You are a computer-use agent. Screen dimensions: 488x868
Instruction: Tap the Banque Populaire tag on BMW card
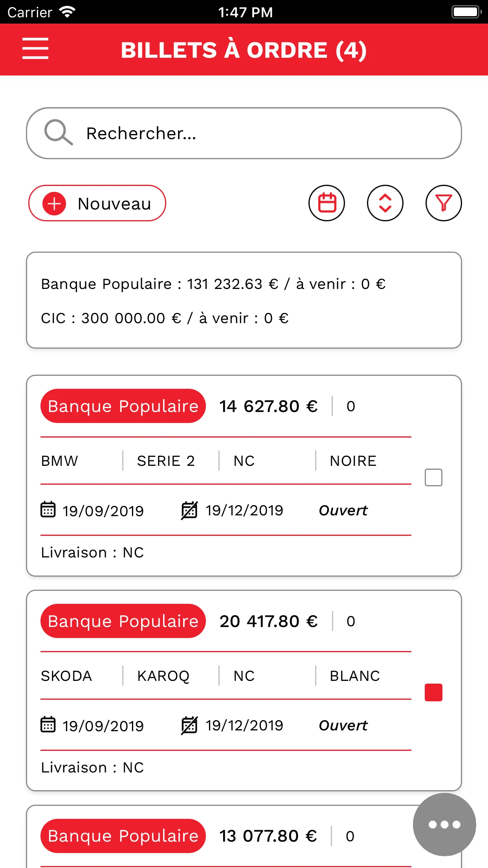(123, 406)
